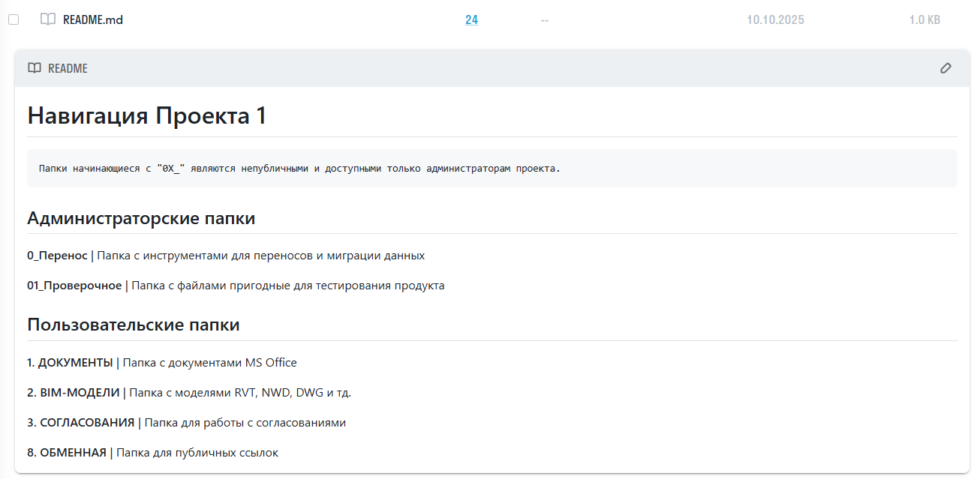The width and height of the screenshot is (980, 479).
Task: Click the README panel header label
Action: (68, 68)
